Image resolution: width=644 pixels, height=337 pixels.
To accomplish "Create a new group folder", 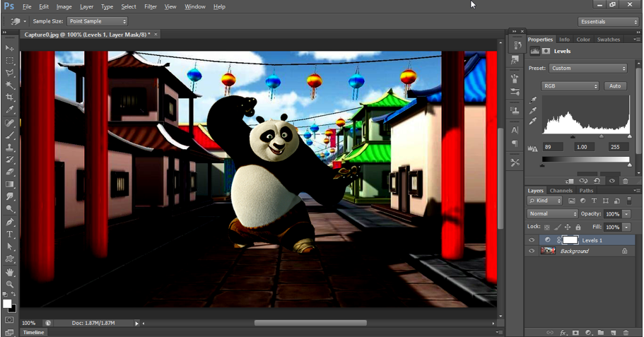I will tap(601, 333).
